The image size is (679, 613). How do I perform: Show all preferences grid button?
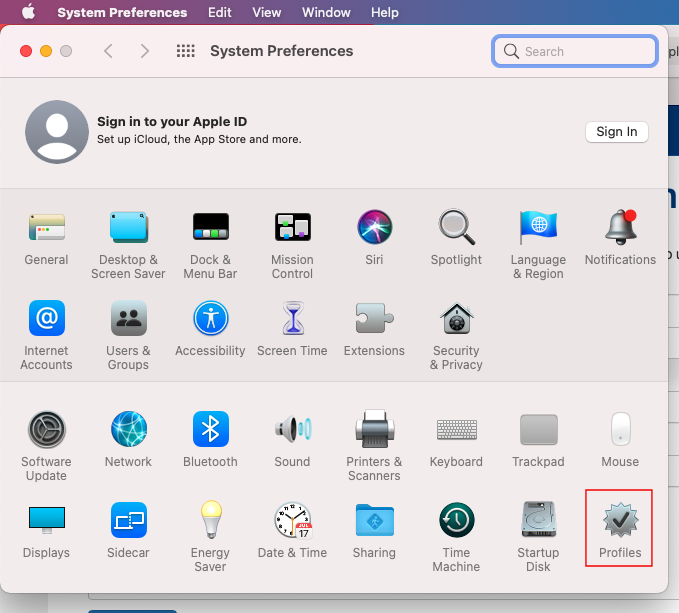point(186,51)
